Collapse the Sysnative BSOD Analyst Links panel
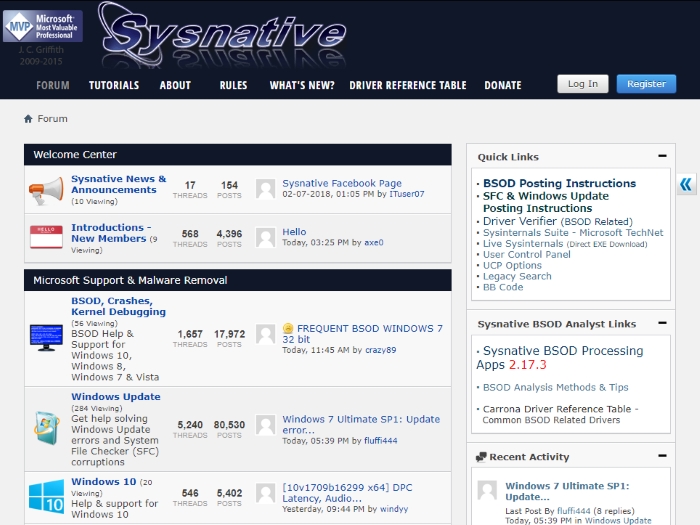This screenshot has height=525, width=700. point(662,323)
